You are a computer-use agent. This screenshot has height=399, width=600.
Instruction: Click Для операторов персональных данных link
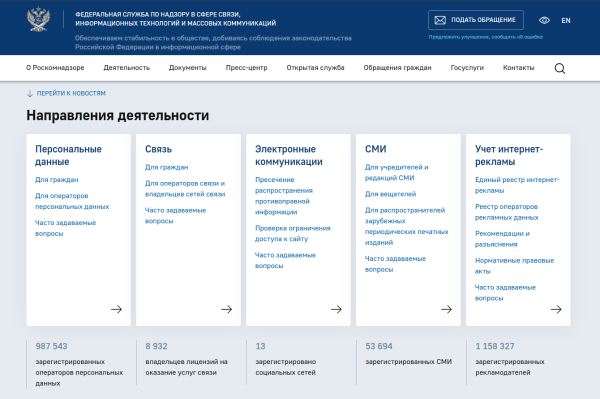[x=72, y=201]
